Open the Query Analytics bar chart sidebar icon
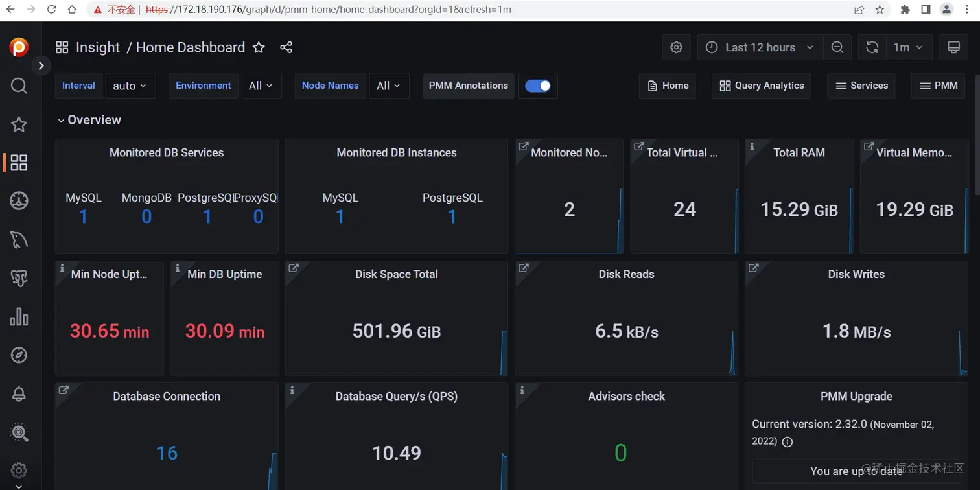980x490 pixels. point(19,316)
